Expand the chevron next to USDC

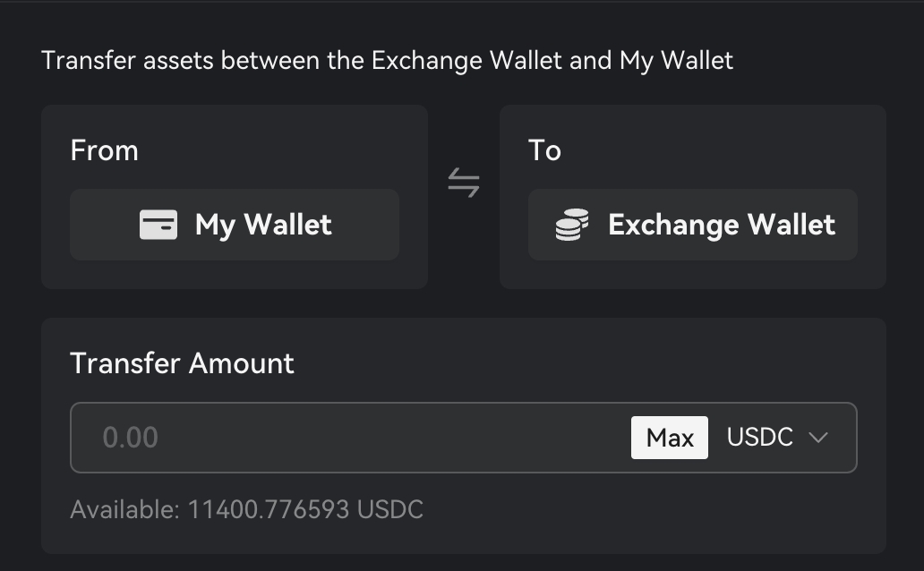pos(818,438)
